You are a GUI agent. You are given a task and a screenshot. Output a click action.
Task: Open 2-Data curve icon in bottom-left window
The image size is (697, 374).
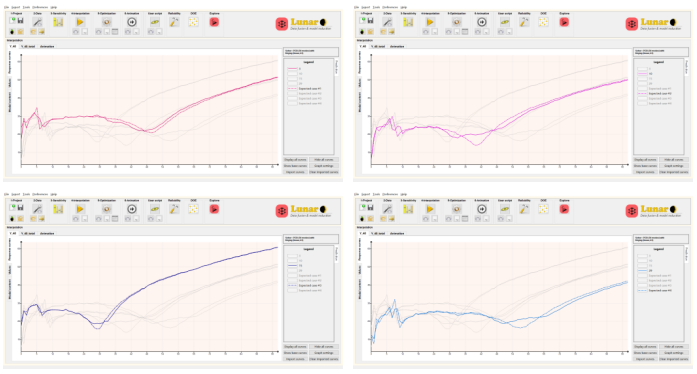[37, 209]
